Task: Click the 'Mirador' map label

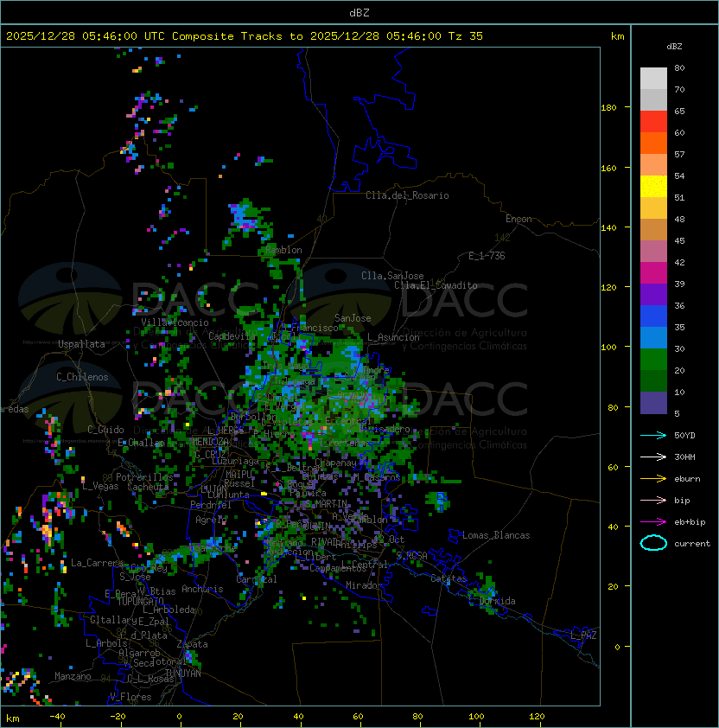Action: pos(364,585)
